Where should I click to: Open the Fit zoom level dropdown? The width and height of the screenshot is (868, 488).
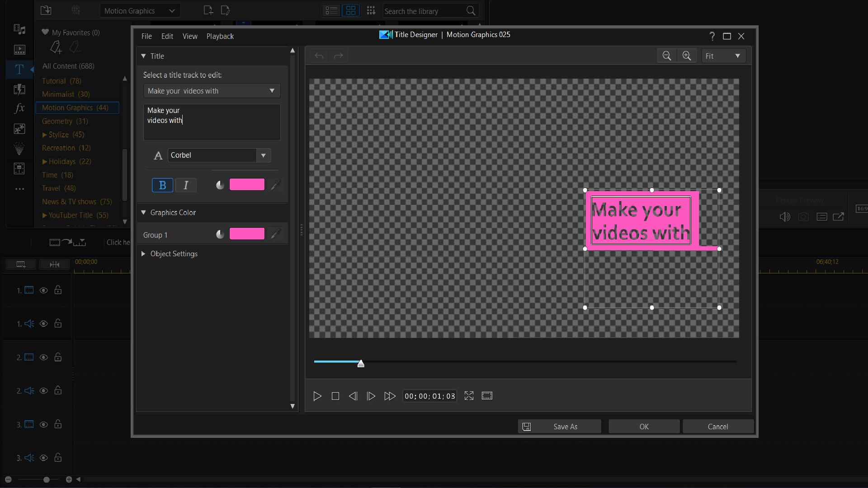(723, 56)
